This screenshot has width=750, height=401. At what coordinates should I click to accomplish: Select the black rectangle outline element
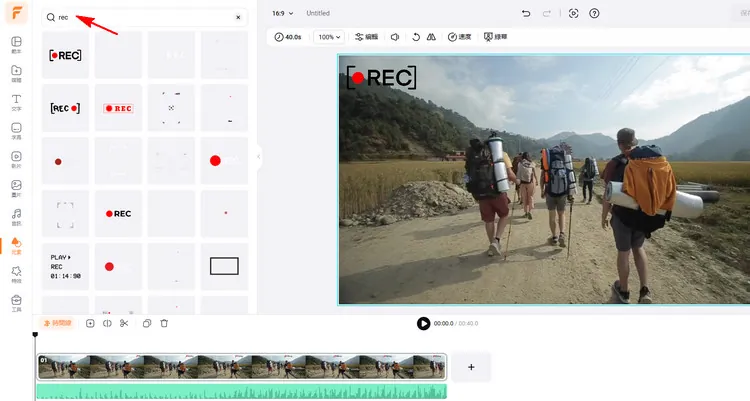point(224,267)
